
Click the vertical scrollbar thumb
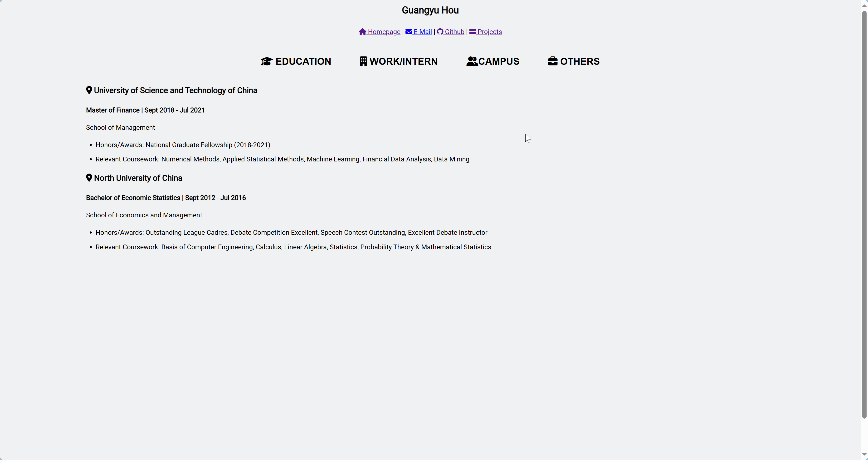click(x=864, y=215)
